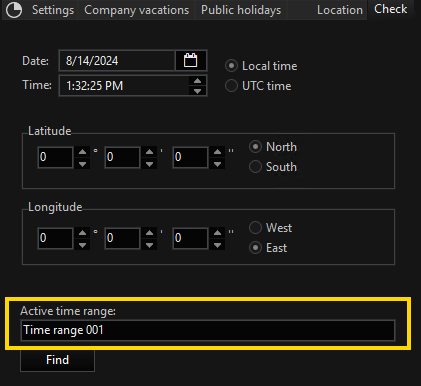Select the Local time radio option
Image resolution: width=421 pixels, height=386 pixels.
pos(261,66)
